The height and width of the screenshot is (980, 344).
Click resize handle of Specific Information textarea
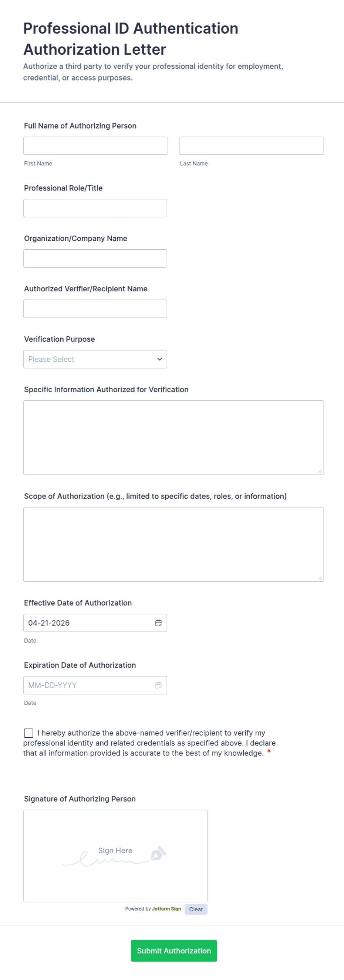pyautogui.click(x=320, y=471)
